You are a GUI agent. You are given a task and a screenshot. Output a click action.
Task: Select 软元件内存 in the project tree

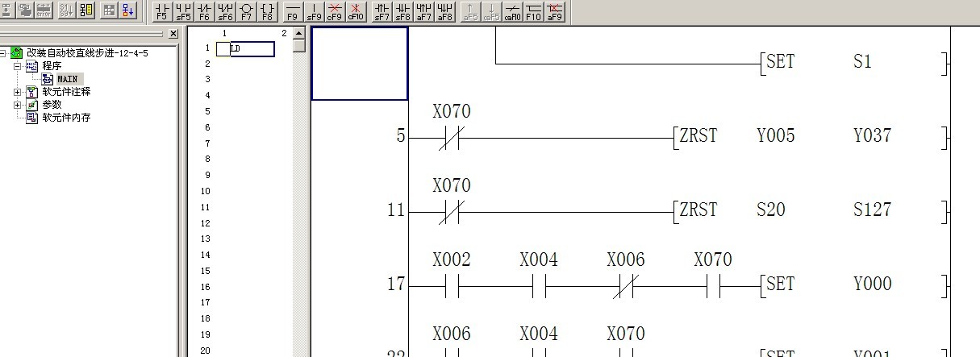66,118
